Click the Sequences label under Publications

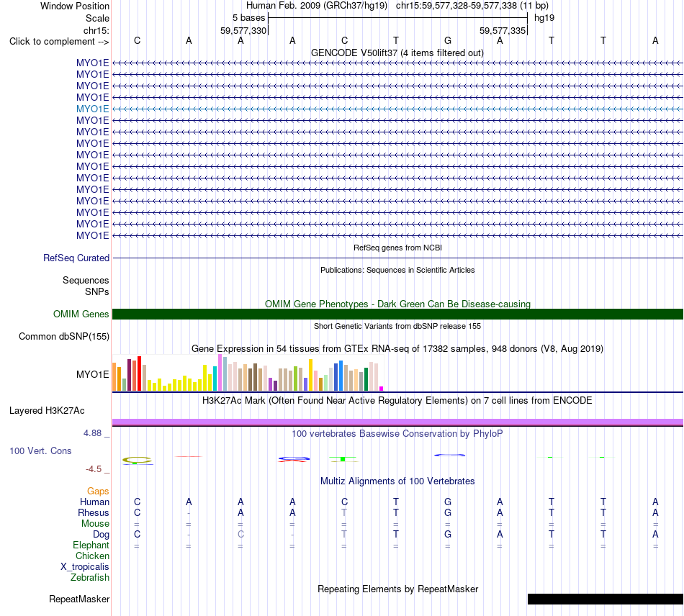[86, 281]
